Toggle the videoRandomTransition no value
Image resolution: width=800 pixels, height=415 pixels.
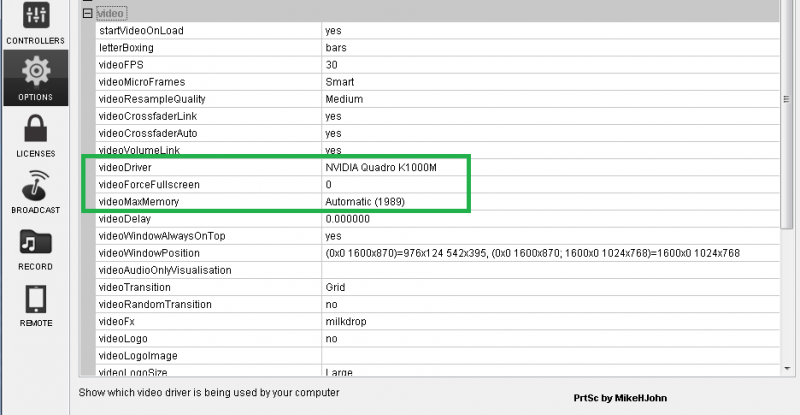pos(332,304)
